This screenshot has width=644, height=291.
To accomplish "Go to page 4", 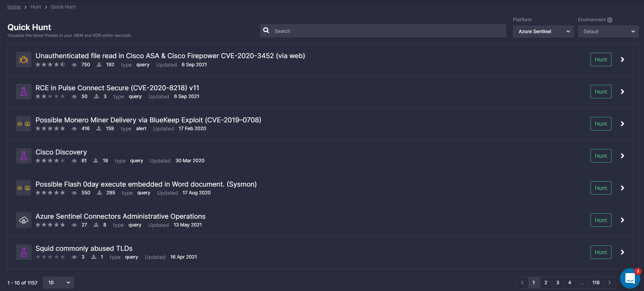I will click(x=570, y=283).
